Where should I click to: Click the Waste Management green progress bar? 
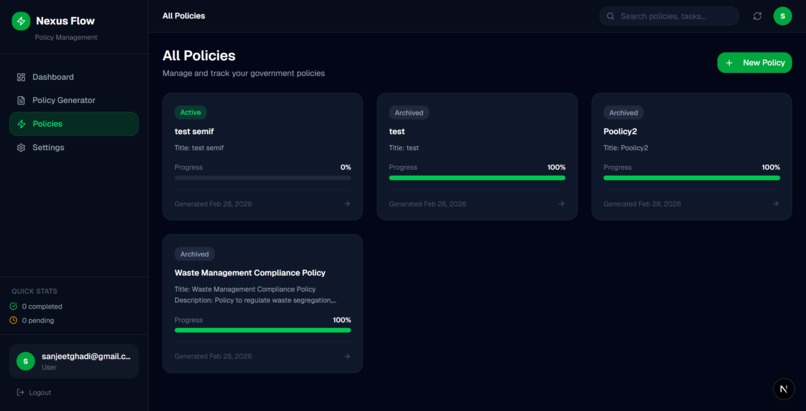click(263, 330)
